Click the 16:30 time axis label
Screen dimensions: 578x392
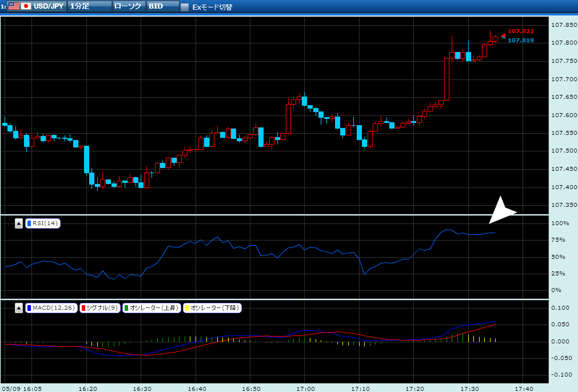pos(142,389)
